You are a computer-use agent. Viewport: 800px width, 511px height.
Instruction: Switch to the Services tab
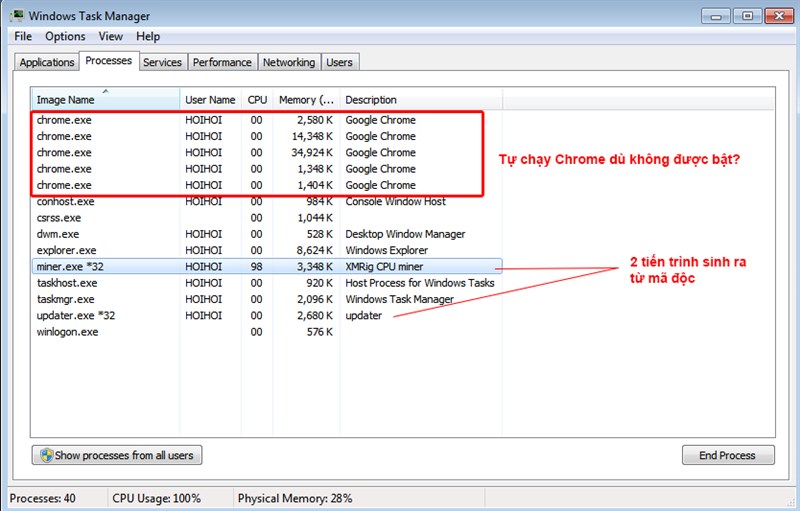coord(162,62)
